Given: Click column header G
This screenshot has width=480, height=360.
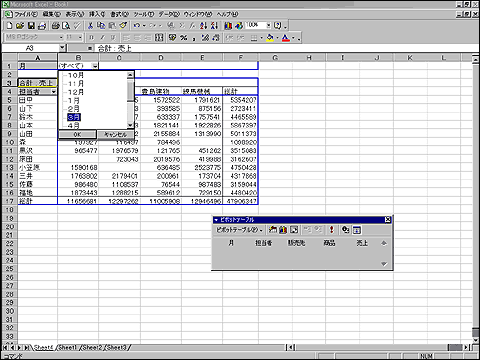Looking at the screenshot, I should 275,58.
